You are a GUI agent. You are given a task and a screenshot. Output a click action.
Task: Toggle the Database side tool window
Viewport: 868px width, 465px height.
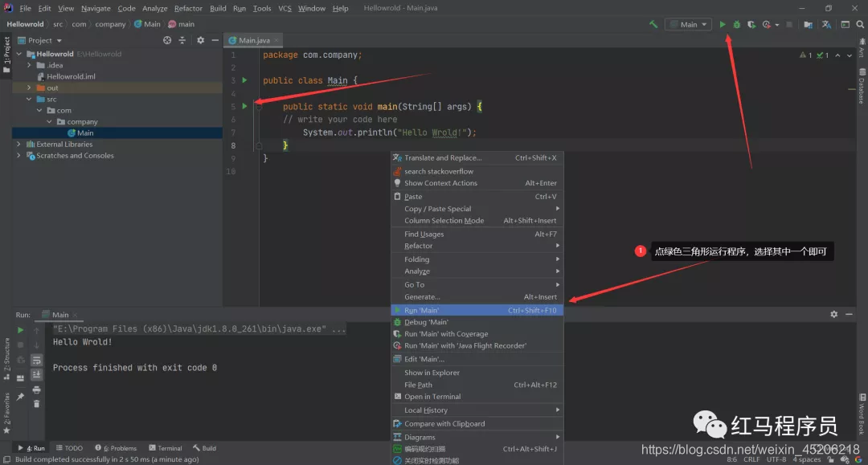[862, 86]
